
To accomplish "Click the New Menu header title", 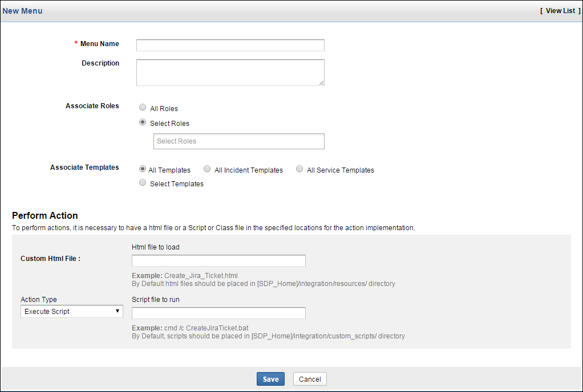I will (22, 11).
